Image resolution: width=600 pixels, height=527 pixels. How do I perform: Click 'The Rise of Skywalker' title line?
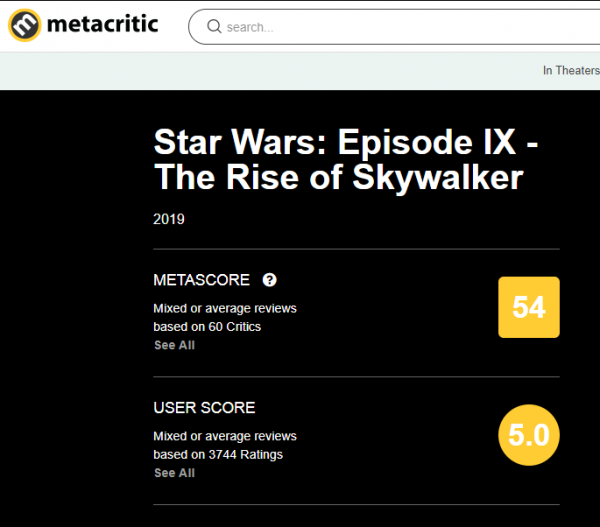click(x=338, y=178)
